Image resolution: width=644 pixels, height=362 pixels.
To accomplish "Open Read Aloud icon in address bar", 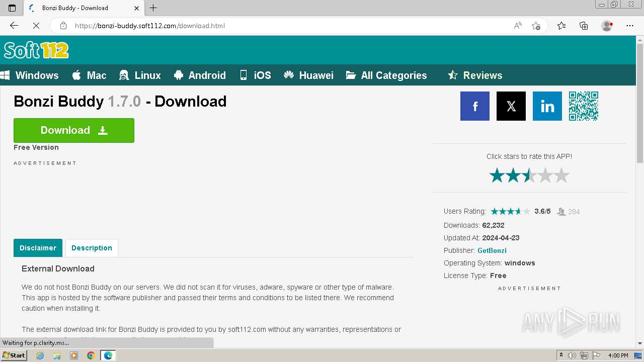I will 517,26.
